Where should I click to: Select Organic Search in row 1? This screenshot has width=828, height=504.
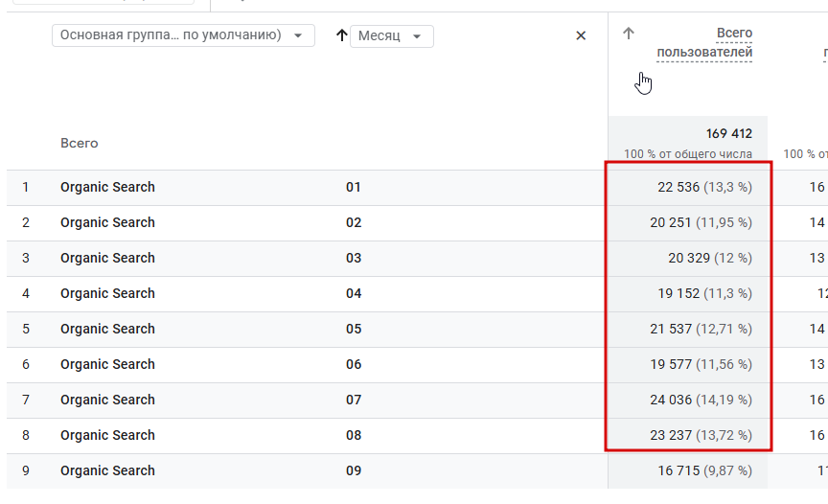[107, 188]
